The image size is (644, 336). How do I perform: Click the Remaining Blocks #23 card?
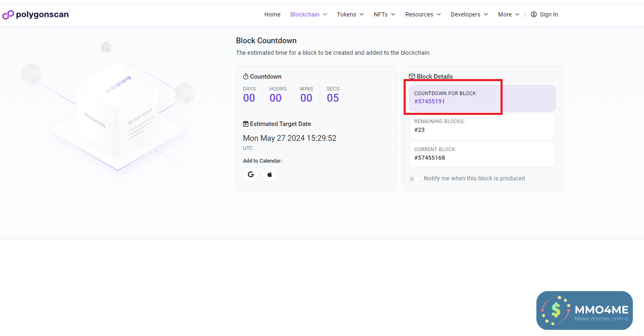click(482, 126)
